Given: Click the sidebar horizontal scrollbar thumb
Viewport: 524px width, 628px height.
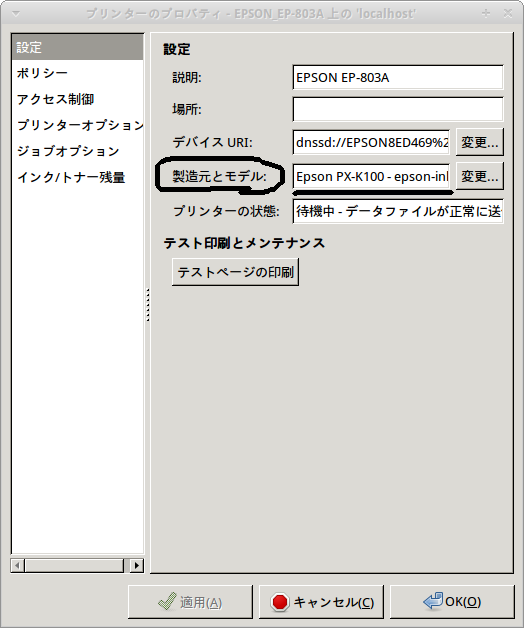Looking at the screenshot, I should 74,566.
